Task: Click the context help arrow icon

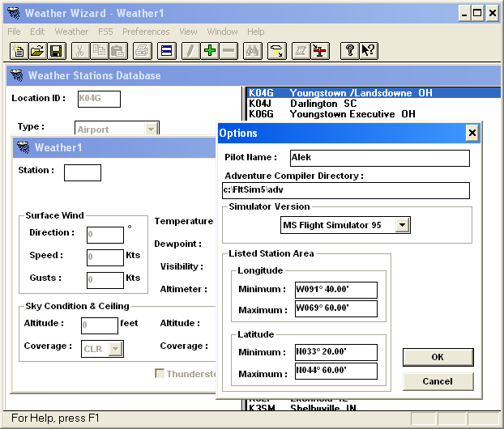Action: (x=368, y=51)
